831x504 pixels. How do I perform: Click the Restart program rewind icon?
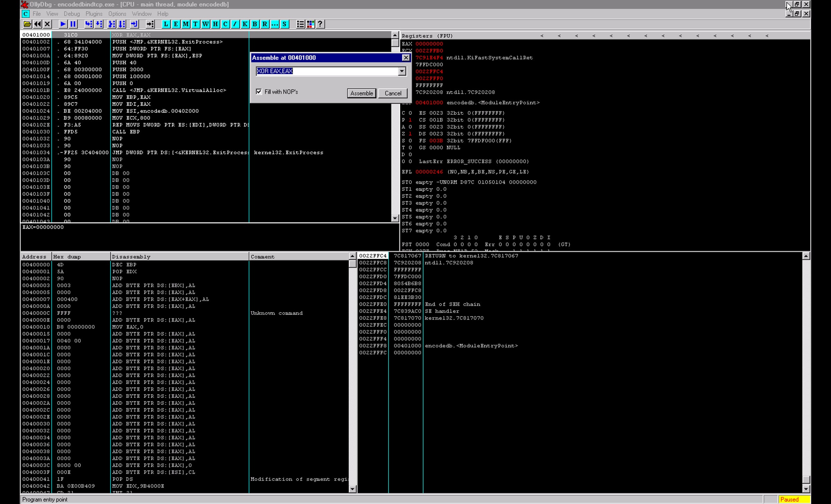pyautogui.click(x=37, y=24)
